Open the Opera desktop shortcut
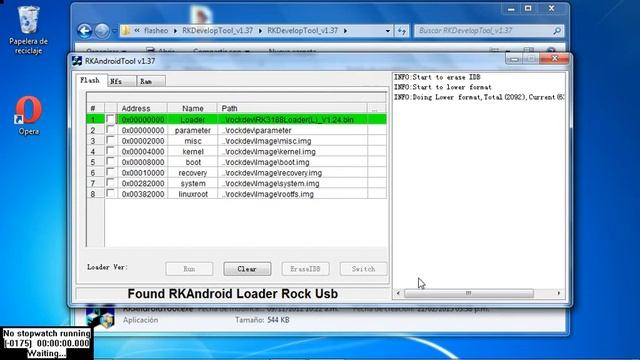Screen dimensions: 640x360 coord(28,116)
